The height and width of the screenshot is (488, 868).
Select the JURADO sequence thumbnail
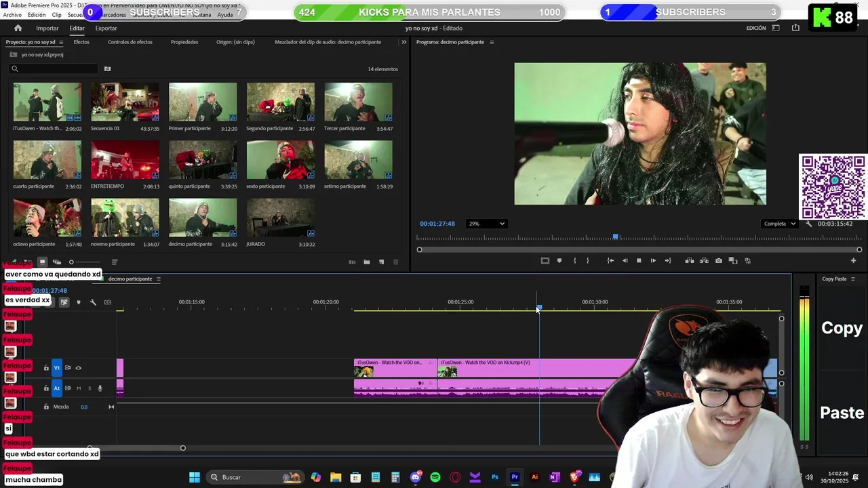[x=281, y=218]
